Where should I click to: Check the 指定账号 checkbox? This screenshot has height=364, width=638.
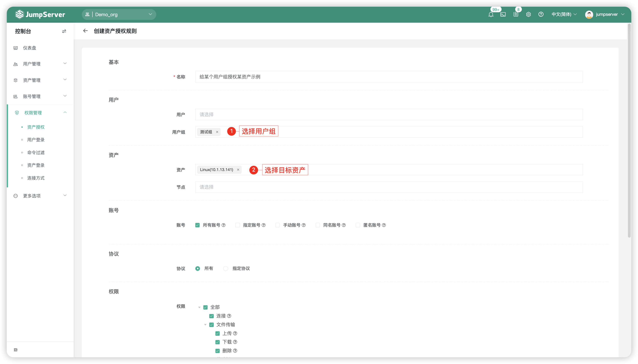(x=237, y=225)
